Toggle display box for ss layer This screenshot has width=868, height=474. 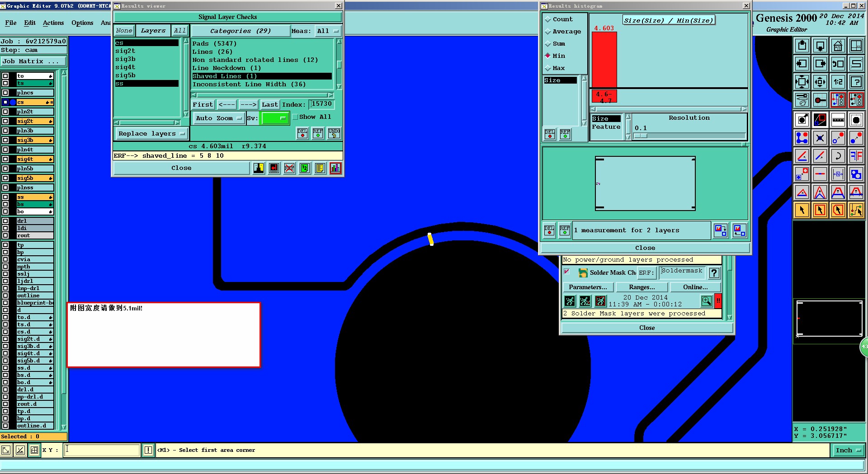click(x=5, y=197)
